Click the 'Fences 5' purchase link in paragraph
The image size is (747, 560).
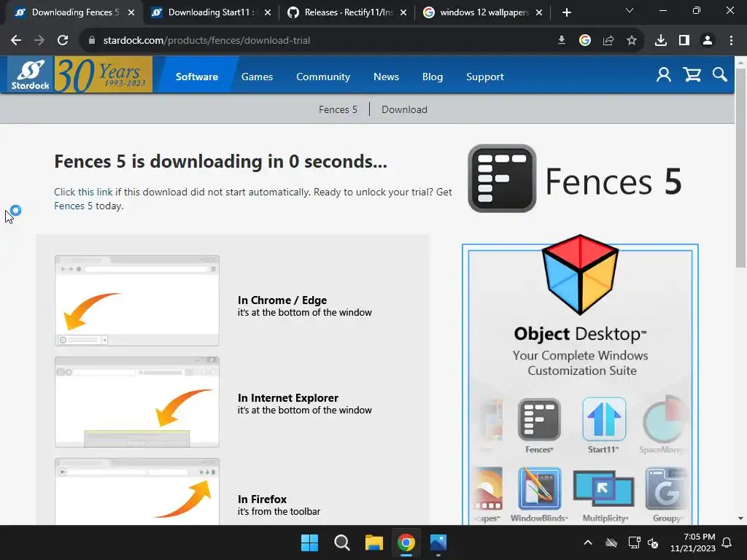(x=74, y=206)
